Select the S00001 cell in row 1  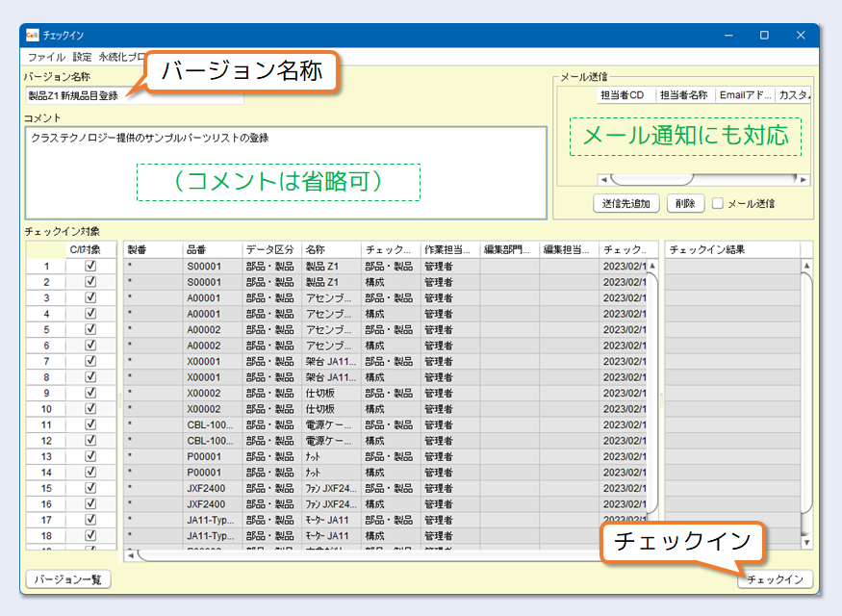pos(212,267)
